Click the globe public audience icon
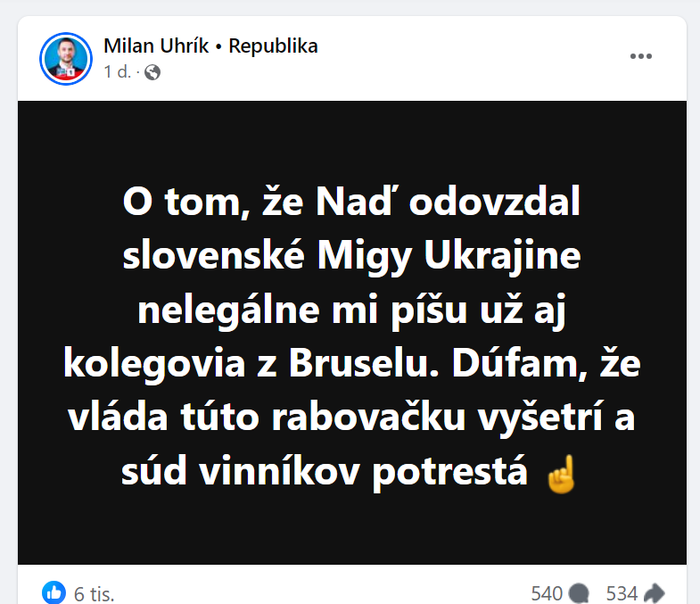Screen dimensions: 700x604 coord(152,72)
